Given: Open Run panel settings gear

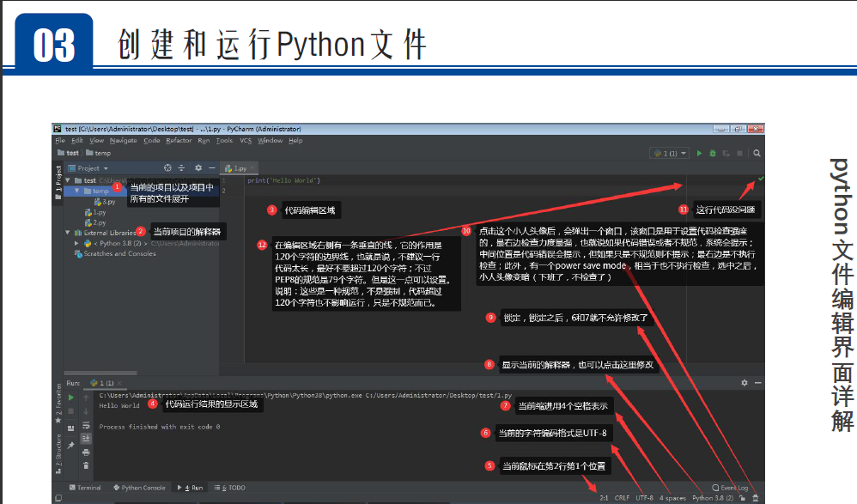Looking at the screenshot, I should [745, 383].
